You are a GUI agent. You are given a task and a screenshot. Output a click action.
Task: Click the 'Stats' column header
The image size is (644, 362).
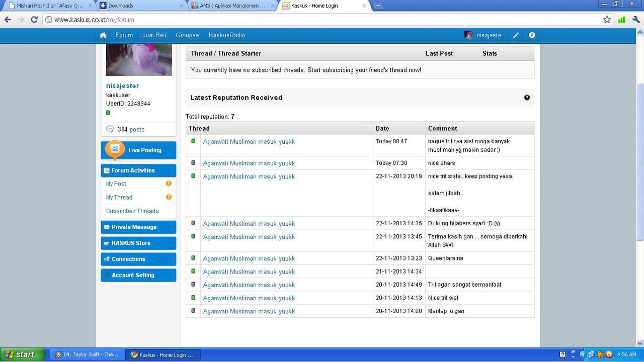pos(490,53)
